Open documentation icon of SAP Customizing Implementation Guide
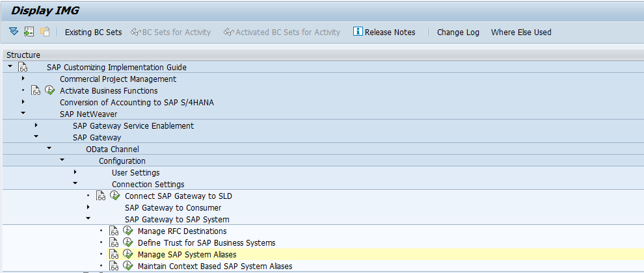The image size is (644, 273). 23,67
